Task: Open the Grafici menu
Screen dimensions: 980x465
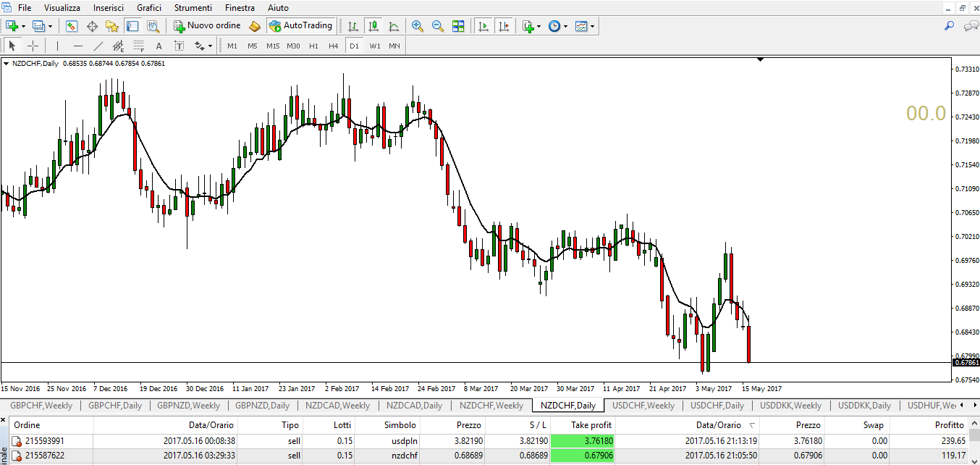Action: [x=149, y=8]
